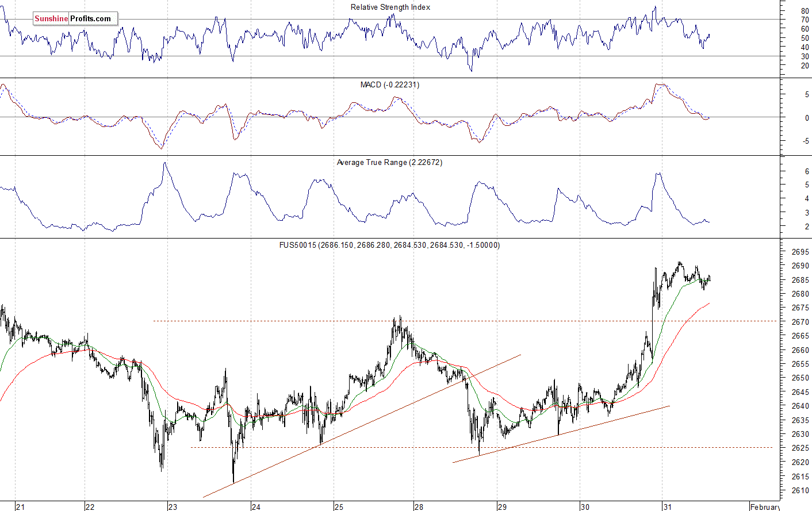Click date label 23 on time axis
This screenshot has width=812, height=511.
pos(173,506)
